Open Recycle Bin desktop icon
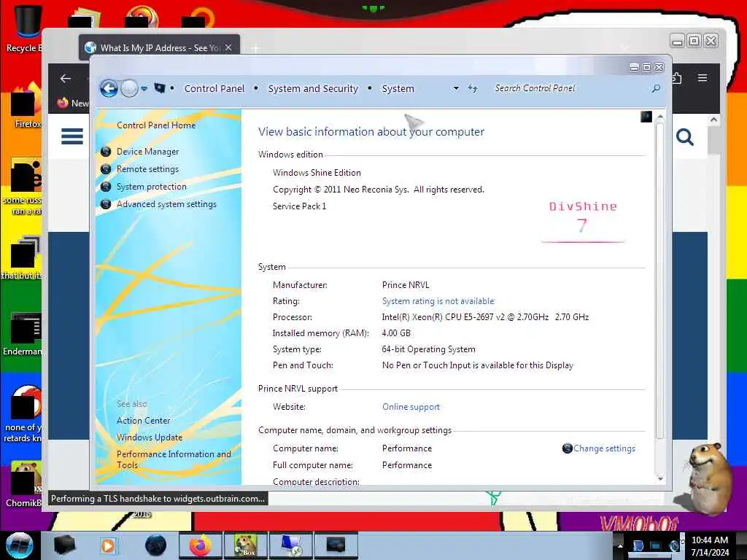This screenshot has height=560, width=747. (x=26, y=28)
